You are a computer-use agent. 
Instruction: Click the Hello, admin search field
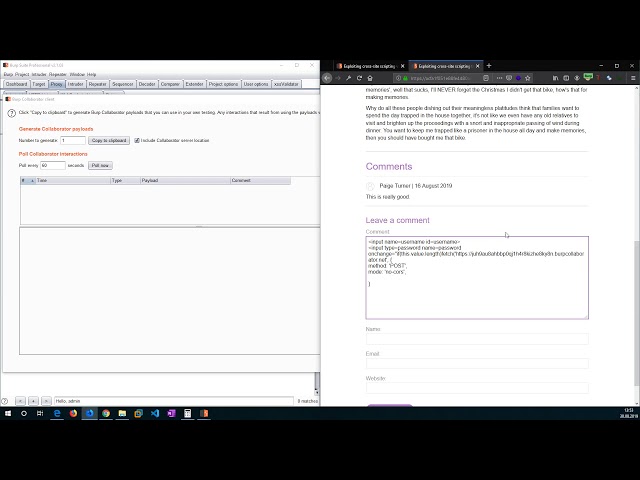173,401
